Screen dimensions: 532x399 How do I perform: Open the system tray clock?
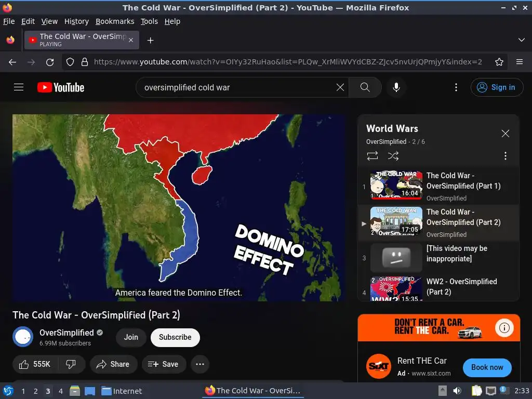point(522,391)
